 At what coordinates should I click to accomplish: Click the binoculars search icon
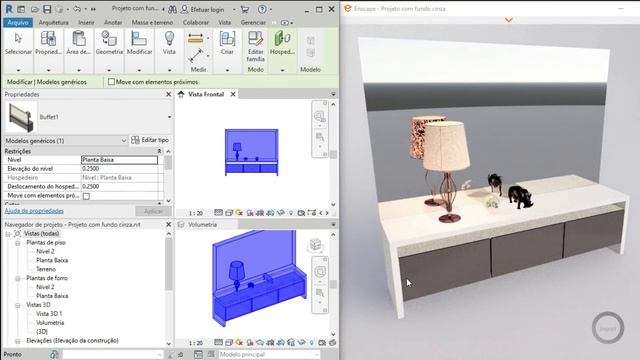(x=173, y=9)
